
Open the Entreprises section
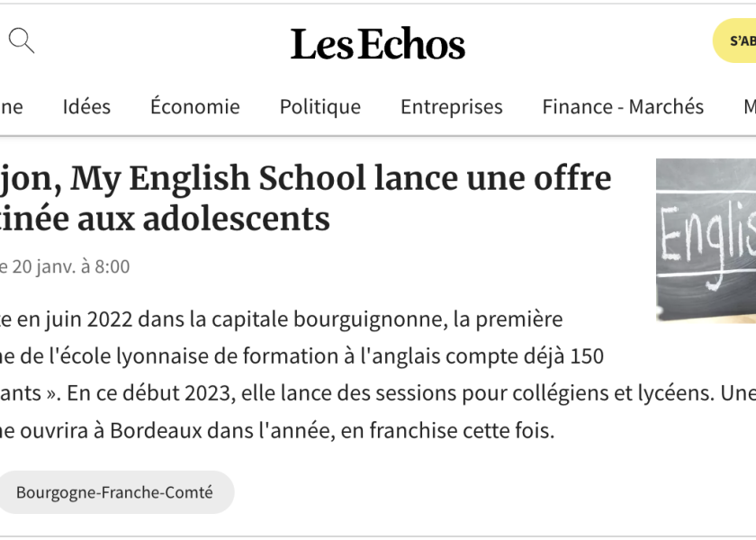click(x=451, y=107)
